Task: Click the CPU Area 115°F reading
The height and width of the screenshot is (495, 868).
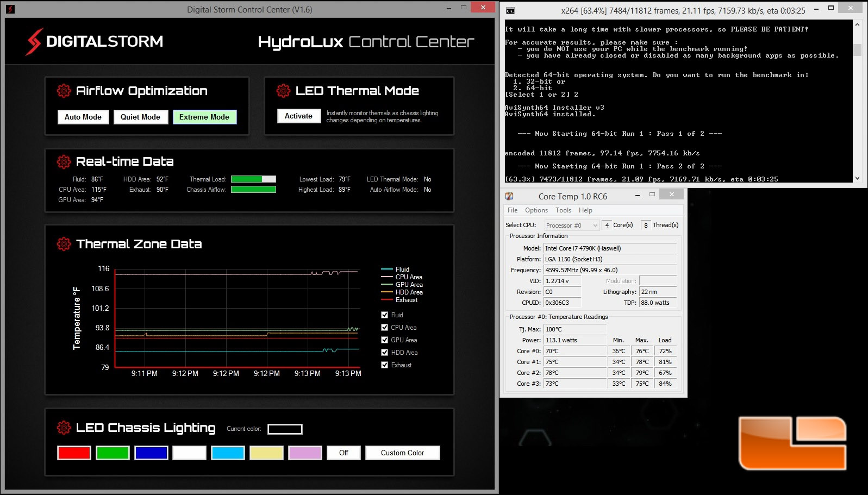Action: tap(99, 190)
